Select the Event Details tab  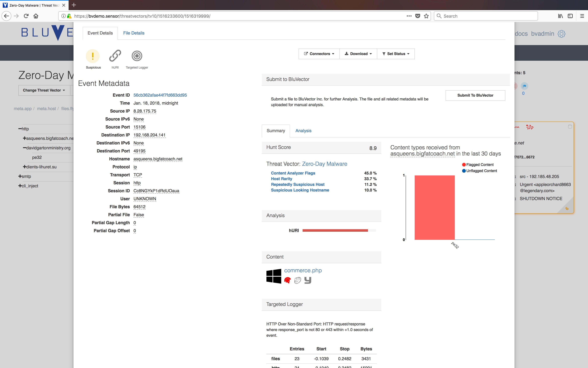pos(100,33)
